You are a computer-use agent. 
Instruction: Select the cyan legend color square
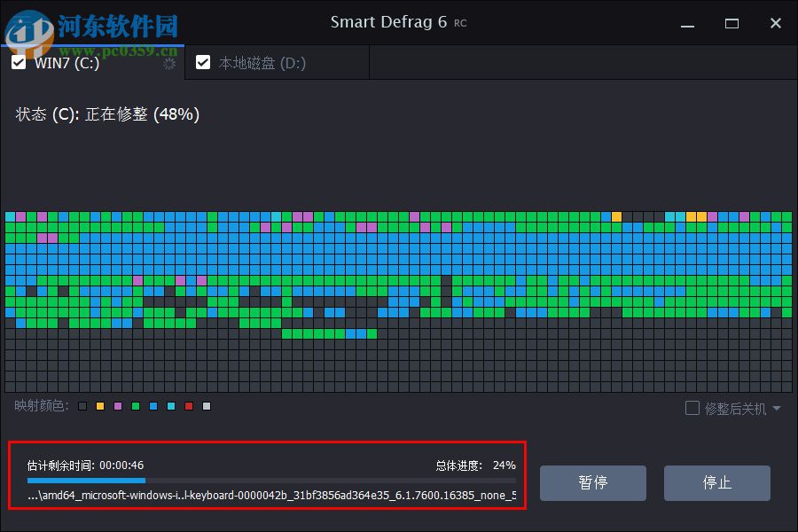pos(171,406)
